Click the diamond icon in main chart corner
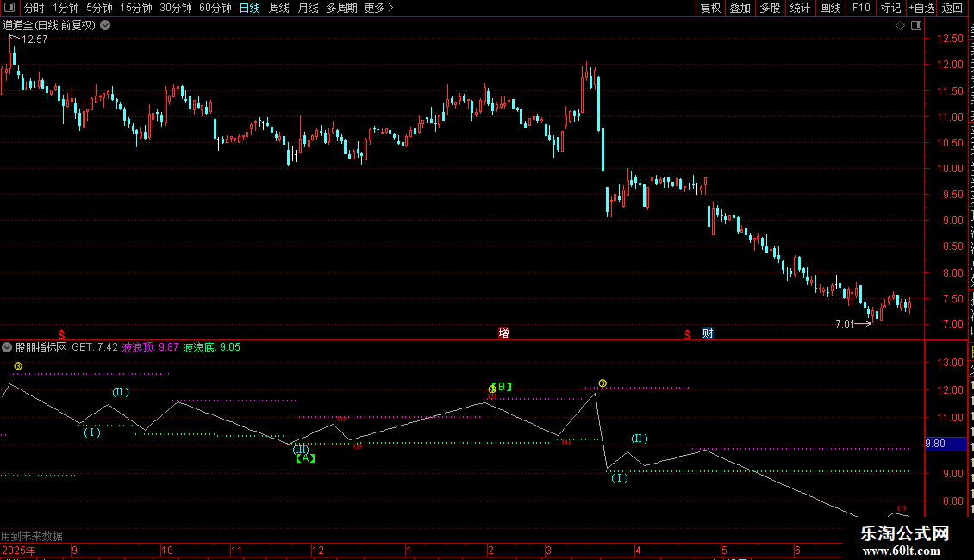974x560 pixels. 900,25
